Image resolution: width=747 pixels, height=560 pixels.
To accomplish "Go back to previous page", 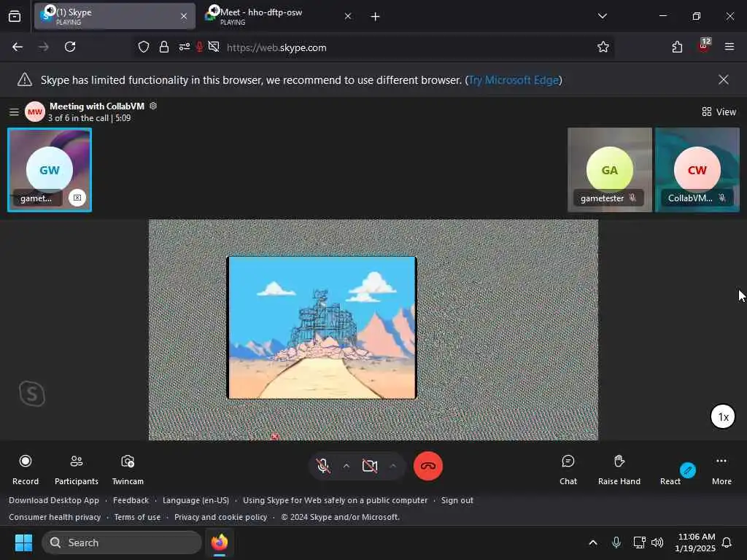I will (18, 47).
